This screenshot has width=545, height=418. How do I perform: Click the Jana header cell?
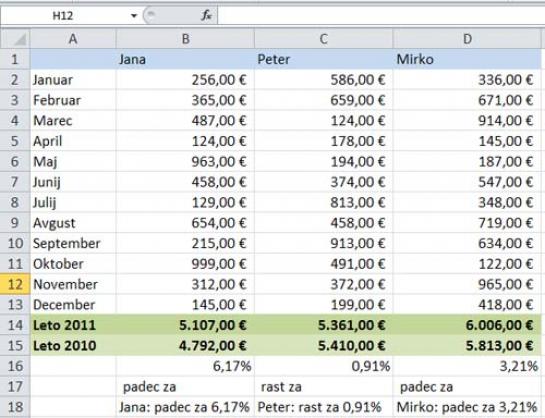tap(185, 59)
